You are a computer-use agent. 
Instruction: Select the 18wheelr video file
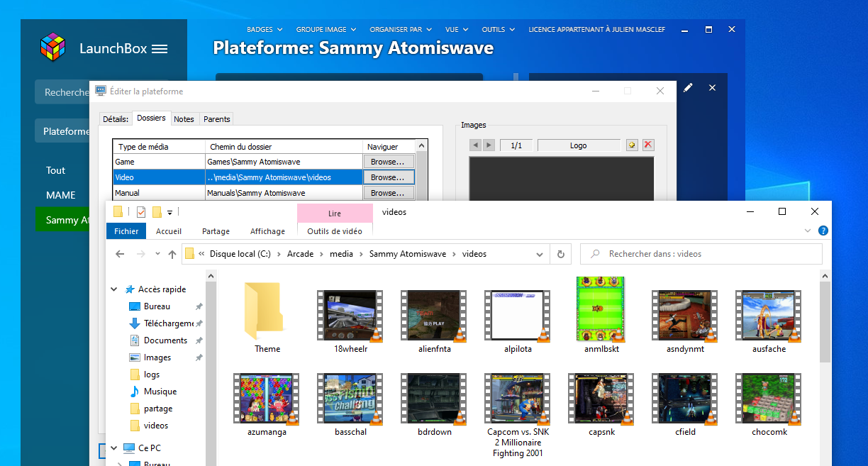pyautogui.click(x=350, y=321)
